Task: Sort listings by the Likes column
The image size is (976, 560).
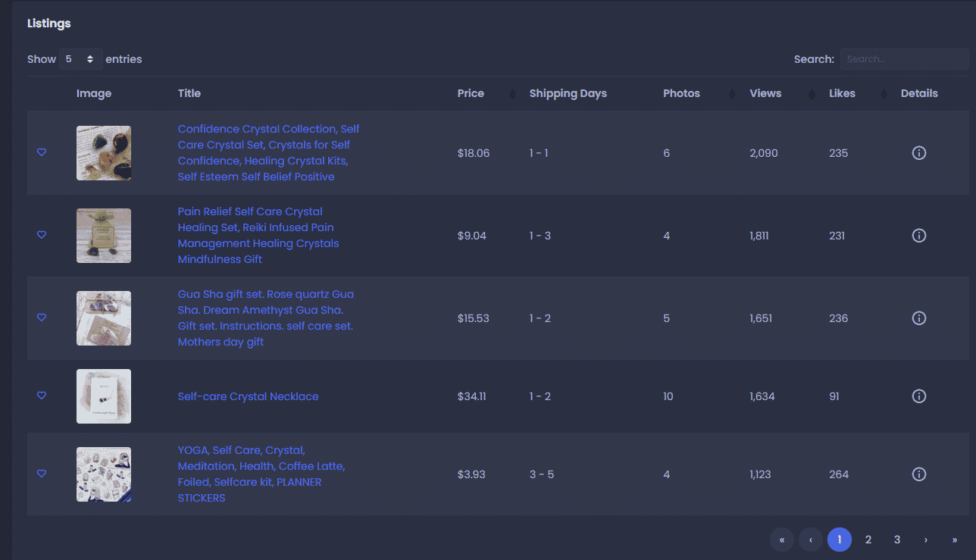Action: pos(858,94)
